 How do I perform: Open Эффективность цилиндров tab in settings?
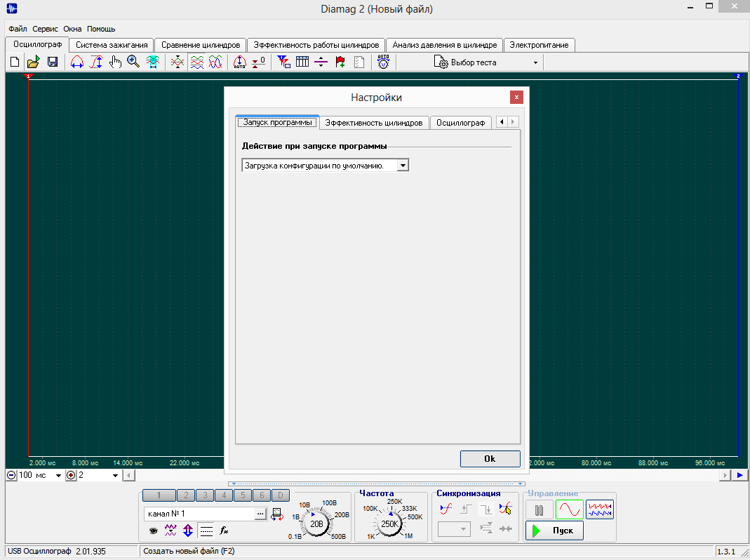click(373, 123)
